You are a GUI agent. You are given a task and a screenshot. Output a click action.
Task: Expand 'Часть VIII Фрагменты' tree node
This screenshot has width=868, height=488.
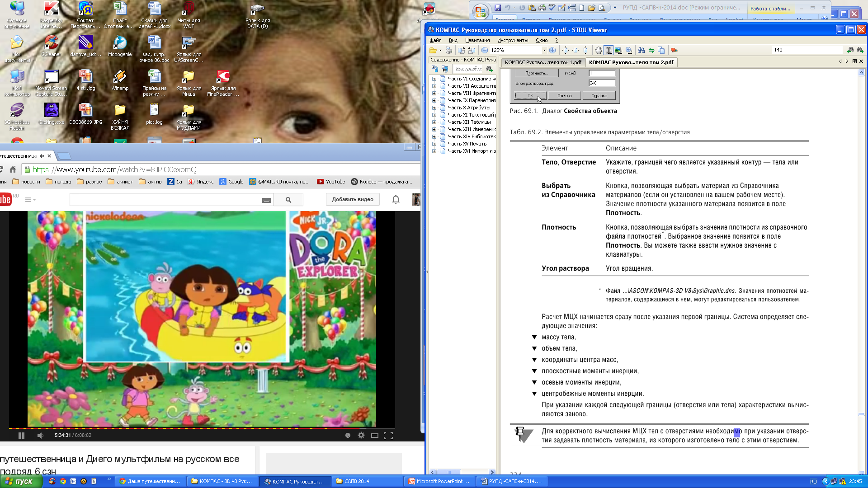tap(434, 93)
